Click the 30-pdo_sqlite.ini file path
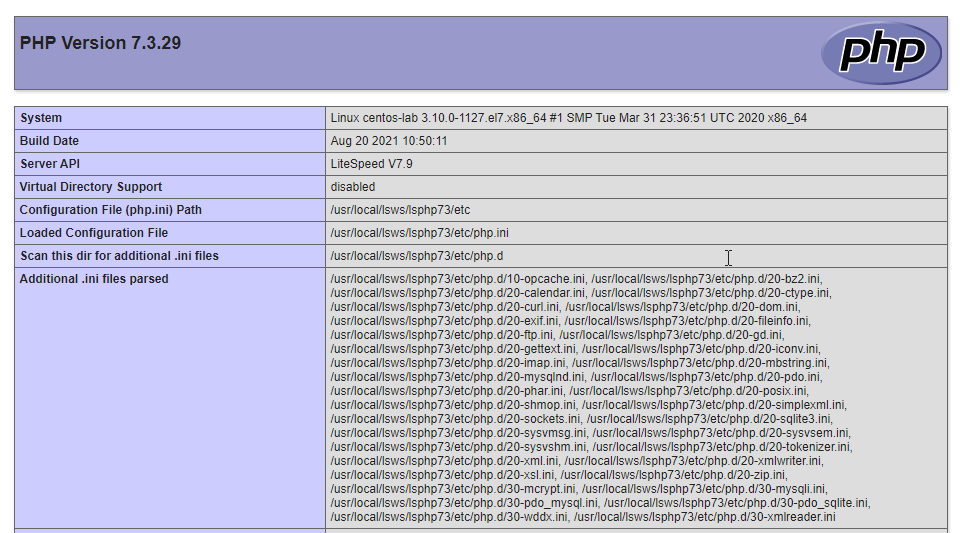The image size is (963, 533). (736, 503)
